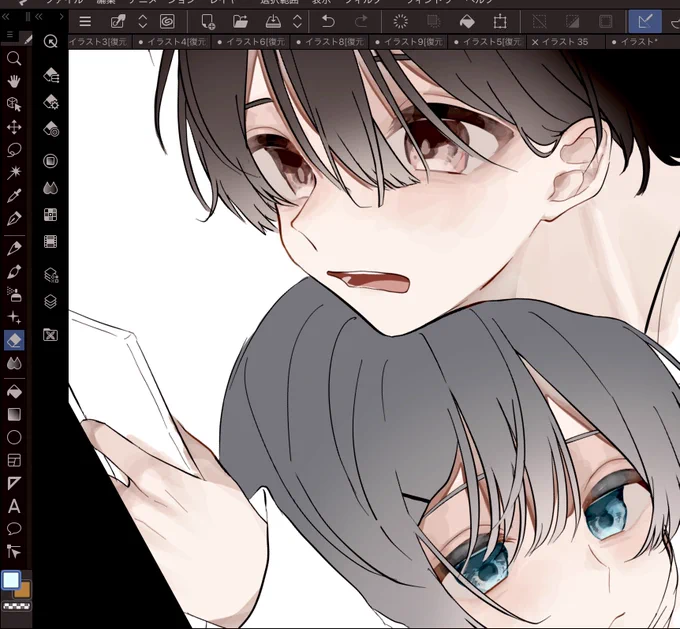This screenshot has height=629, width=680.
Task: Select the Hand move-view tool
Action: pyautogui.click(x=14, y=81)
